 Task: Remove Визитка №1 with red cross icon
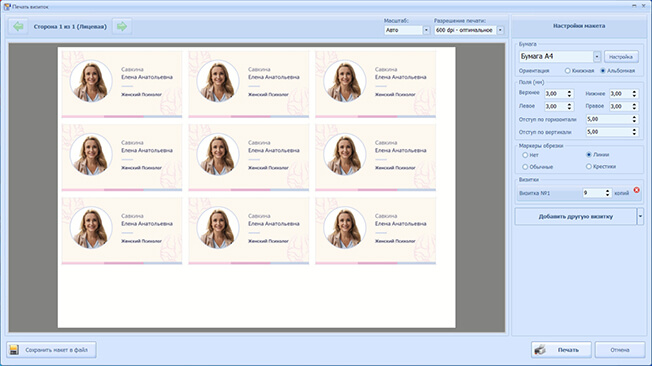click(636, 190)
